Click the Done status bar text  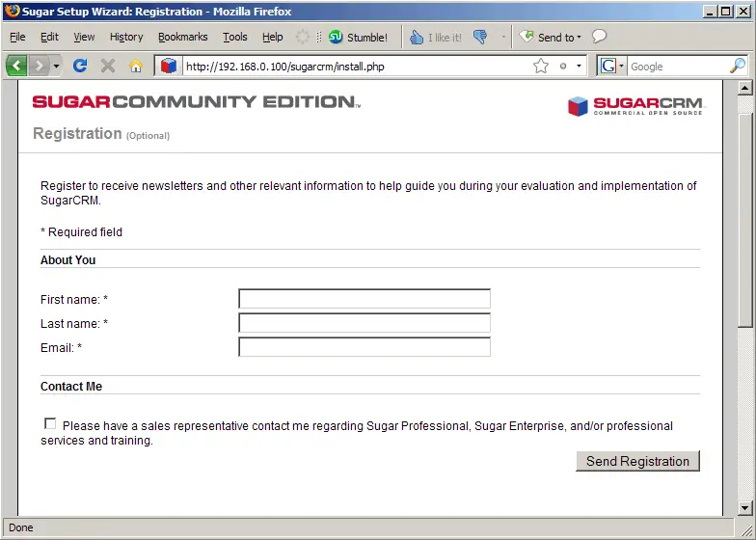pyautogui.click(x=21, y=527)
